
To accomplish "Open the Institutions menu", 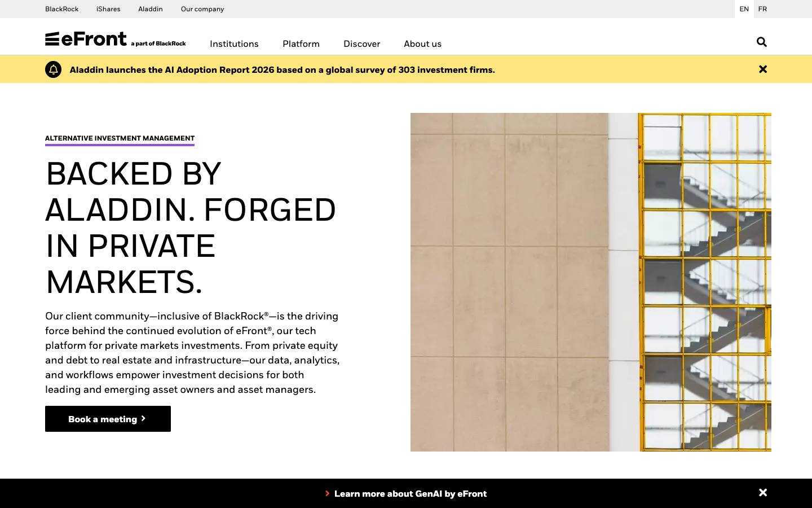I will [x=234, y=43].
